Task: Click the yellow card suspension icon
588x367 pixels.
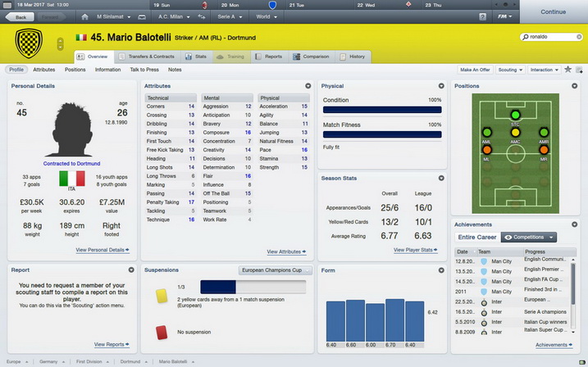Action: pyautogui.click(x=162, y=296)
